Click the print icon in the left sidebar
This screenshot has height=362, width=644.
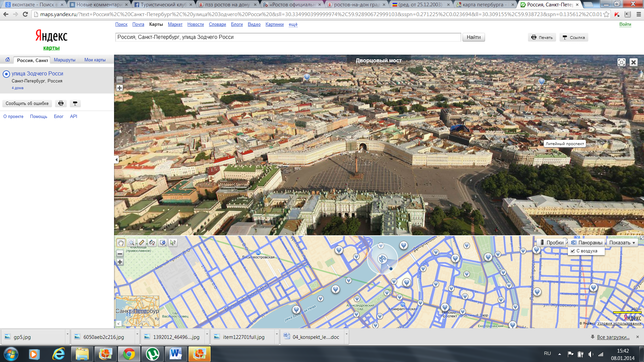[x=61, y=104]
